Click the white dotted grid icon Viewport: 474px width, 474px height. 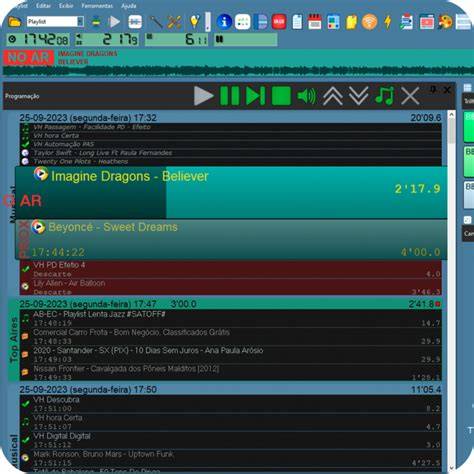pyautogui.click(x=242, y=22)
